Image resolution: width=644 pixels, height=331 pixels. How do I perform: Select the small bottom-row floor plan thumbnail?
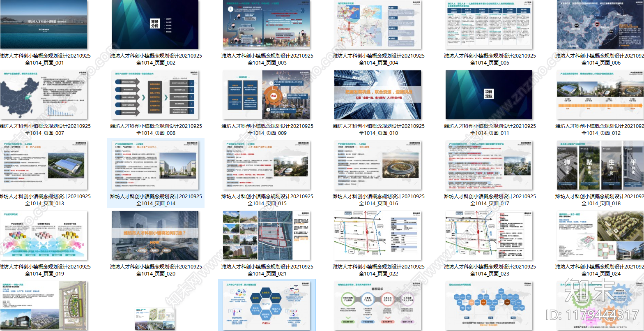click(x=155, y=319)
